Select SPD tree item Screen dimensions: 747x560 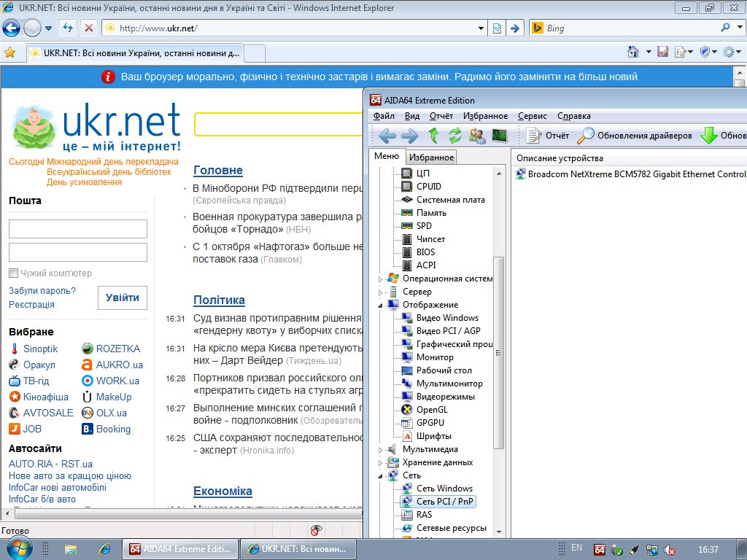point(424,226)
